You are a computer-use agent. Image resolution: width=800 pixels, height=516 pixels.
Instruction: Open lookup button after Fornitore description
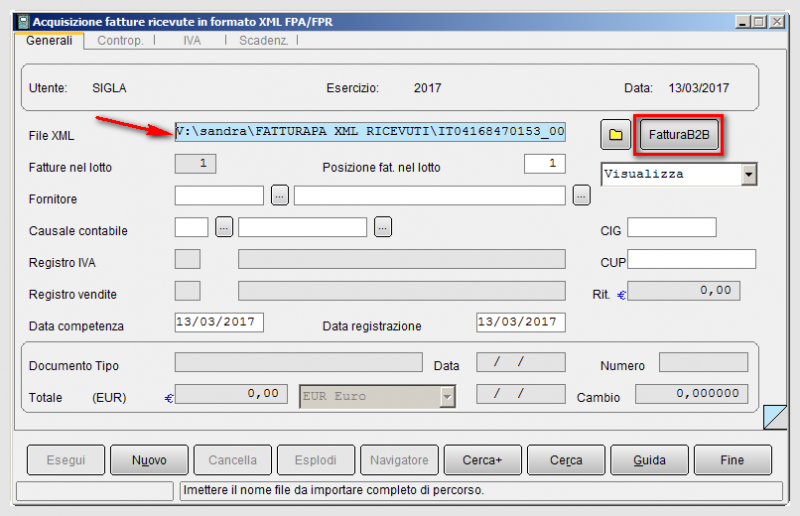point(582,195)
